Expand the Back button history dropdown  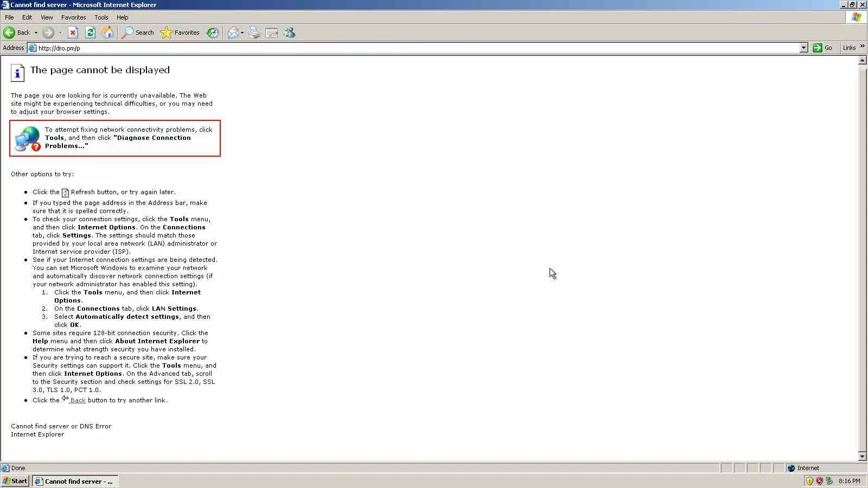pyautogui.click(x=36, y=33)
